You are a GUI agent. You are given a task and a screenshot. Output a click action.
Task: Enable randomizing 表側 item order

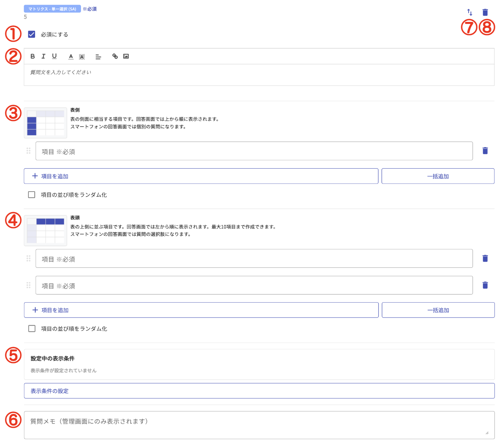[x=32, y=195]
